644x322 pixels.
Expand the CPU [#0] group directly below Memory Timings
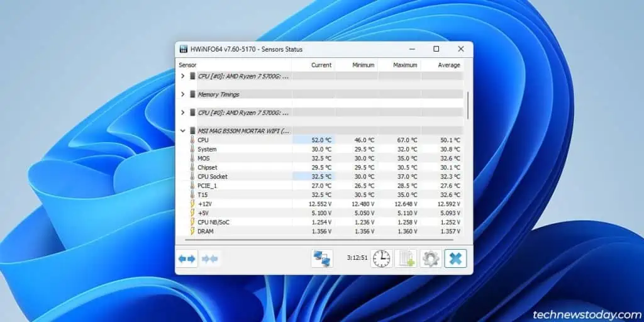tap(183, 112)
